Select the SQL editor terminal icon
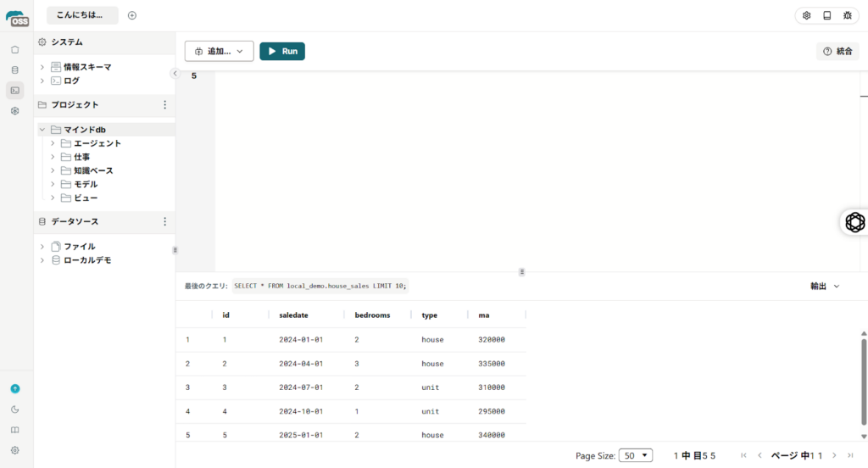The image size is (868, 468). 14,90
